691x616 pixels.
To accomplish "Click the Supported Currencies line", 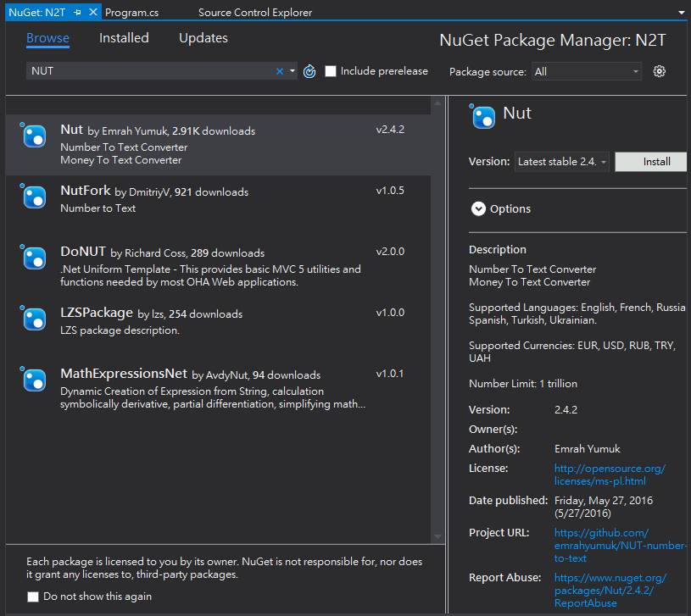I will click(572, 352).
